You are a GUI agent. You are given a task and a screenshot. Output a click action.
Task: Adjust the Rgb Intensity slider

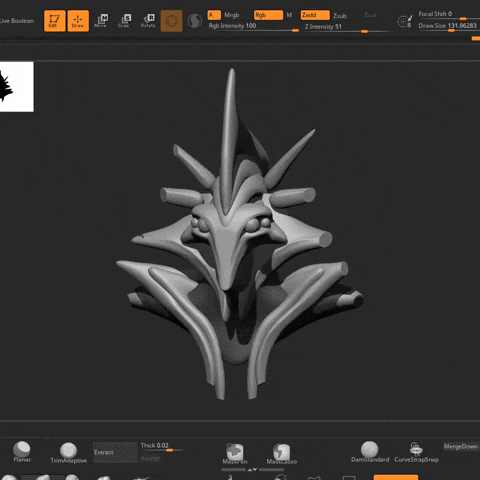[253, 27]
